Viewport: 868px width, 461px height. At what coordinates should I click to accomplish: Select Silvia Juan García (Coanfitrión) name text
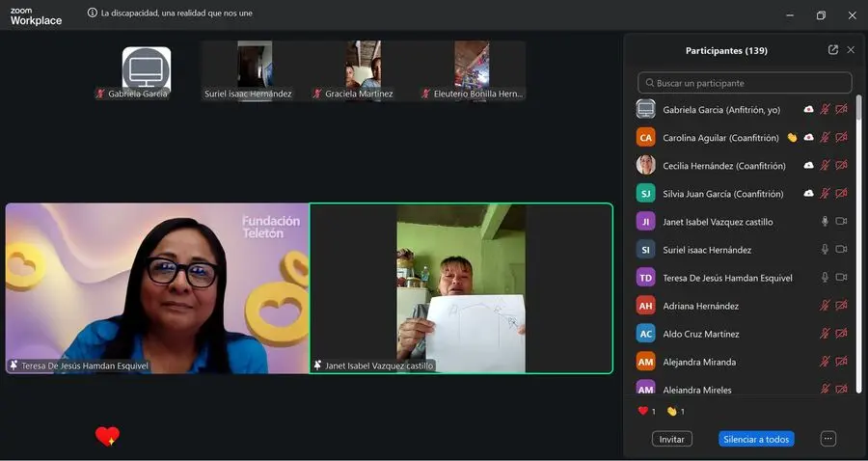[x=723, y=194]
